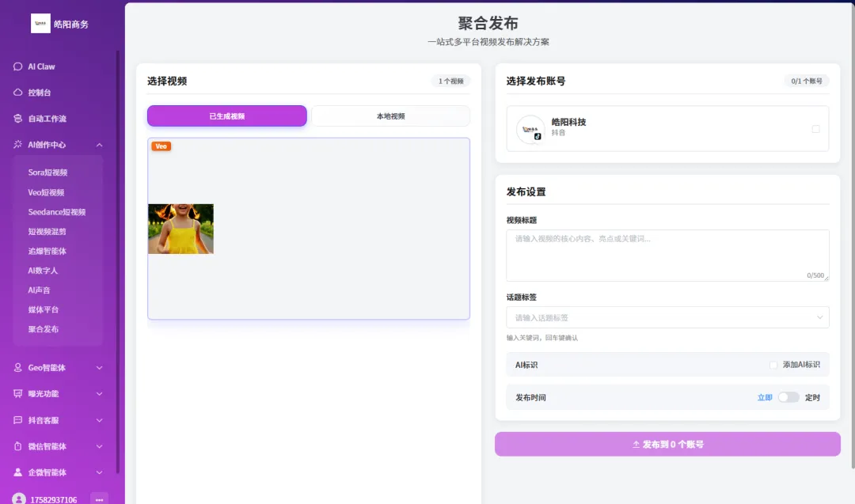
Task: Select the Veo video thumbnail
Action: coord(180,229)
